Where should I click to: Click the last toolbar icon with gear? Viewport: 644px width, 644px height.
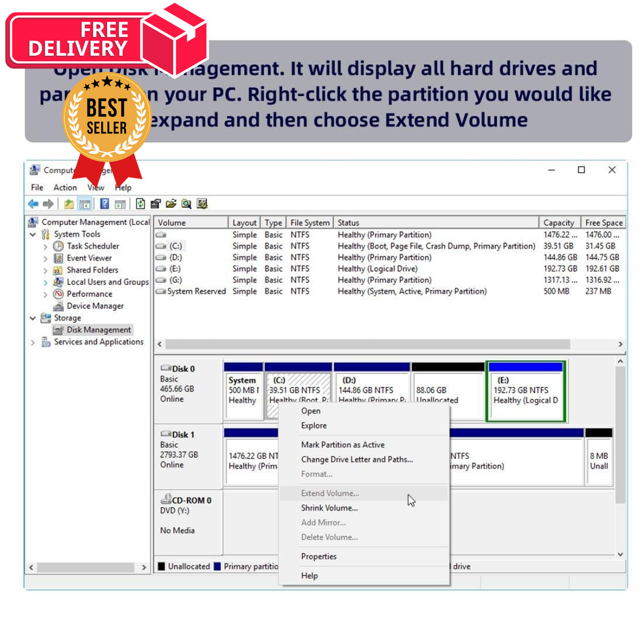coord(202,204)
